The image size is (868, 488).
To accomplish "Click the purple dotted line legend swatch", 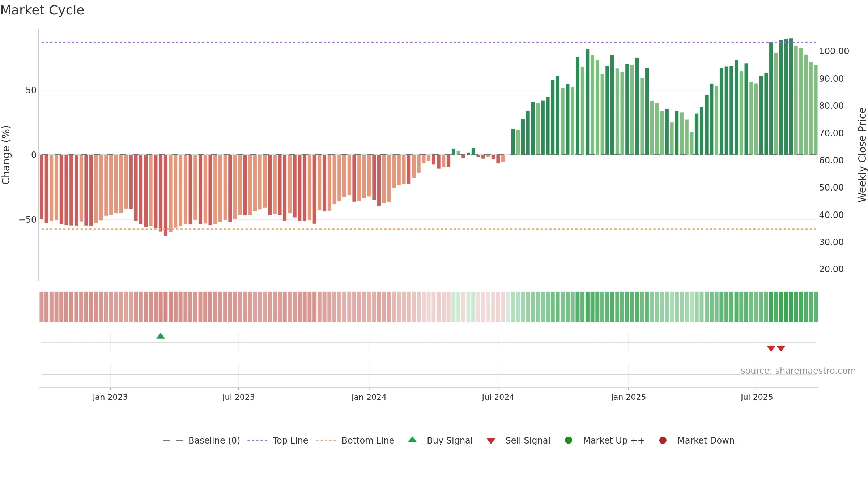I will coord(257,440).
